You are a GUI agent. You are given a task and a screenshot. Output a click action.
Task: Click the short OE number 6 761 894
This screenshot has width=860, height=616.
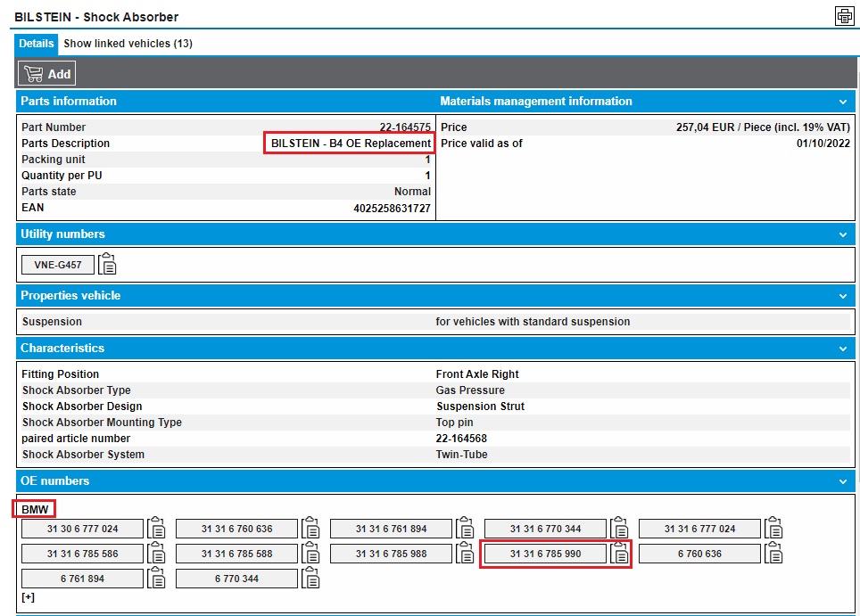82,579
